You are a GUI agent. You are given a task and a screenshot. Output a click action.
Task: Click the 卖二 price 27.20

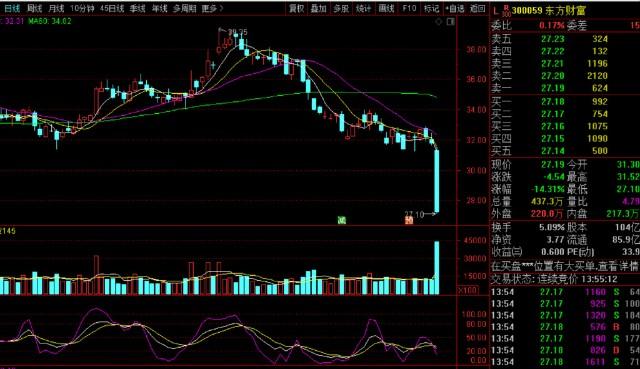click(x=553, y=76)
